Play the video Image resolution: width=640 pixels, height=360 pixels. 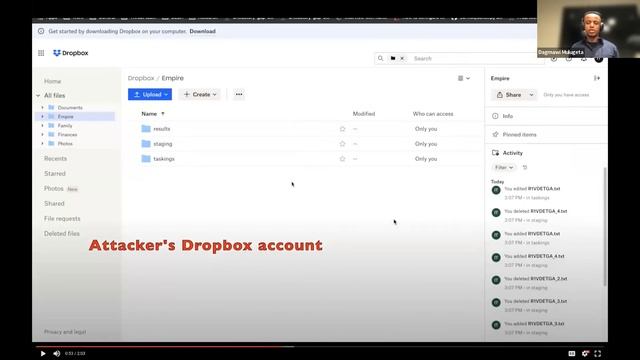coord(43,353)
